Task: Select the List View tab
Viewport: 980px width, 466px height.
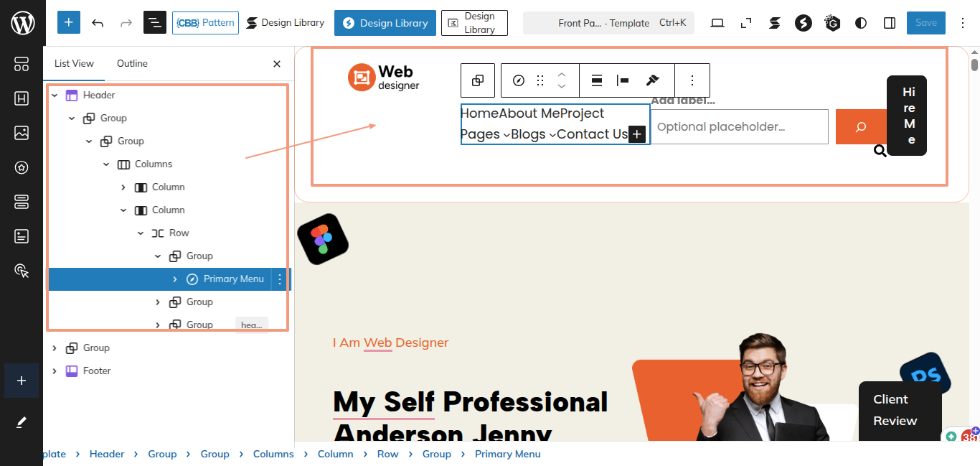Action: click(74, 64)
